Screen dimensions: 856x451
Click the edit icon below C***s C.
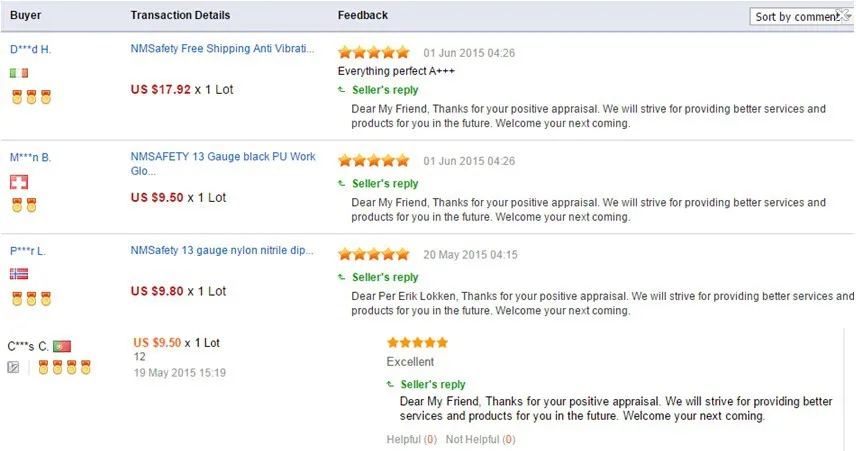[x=13, y=367]
